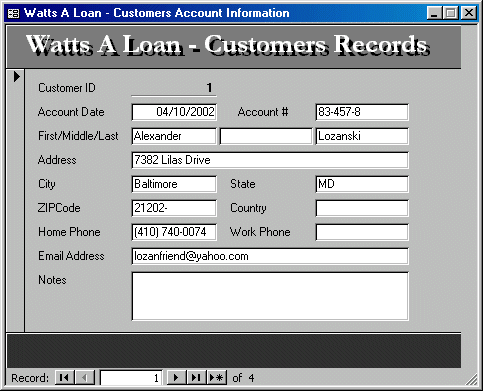Click the record number box
Image resolution: width=483 pixels, height=391 pixels.
(131, 378)
